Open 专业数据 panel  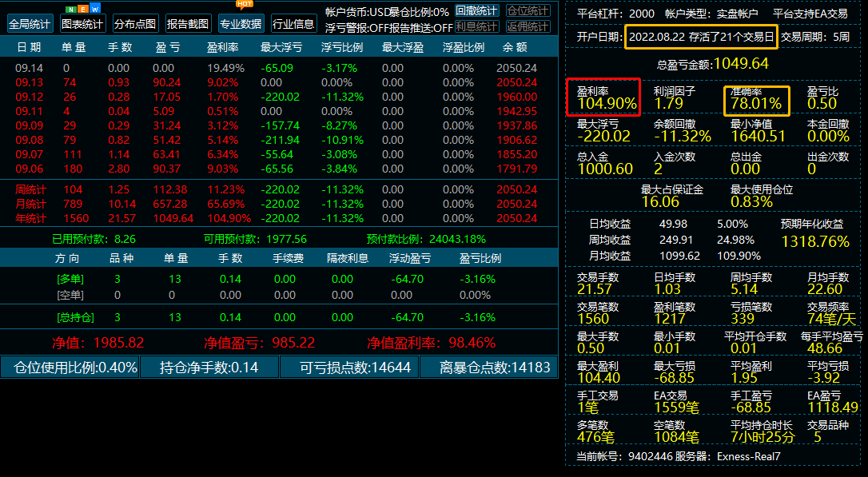241,24
